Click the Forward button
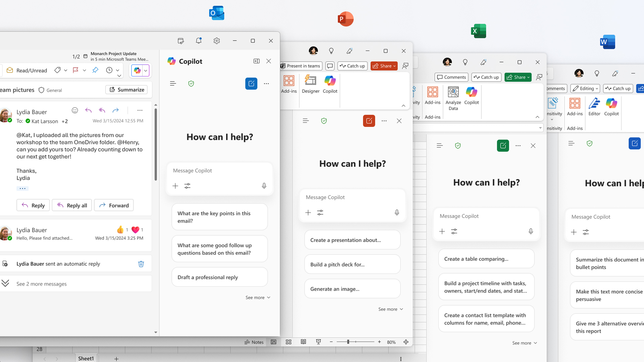This screenshot has width=644, height=362. pos(114,205)
